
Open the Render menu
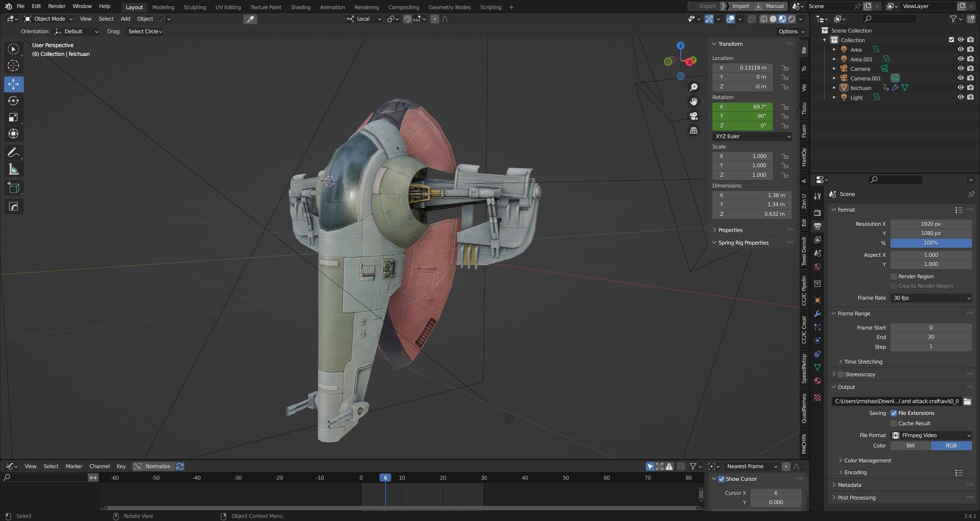tap(57, 6)
